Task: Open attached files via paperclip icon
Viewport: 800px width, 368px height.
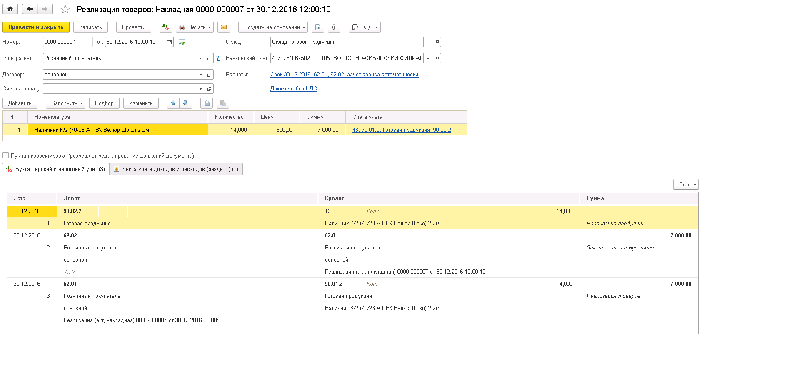Action: 333,27
